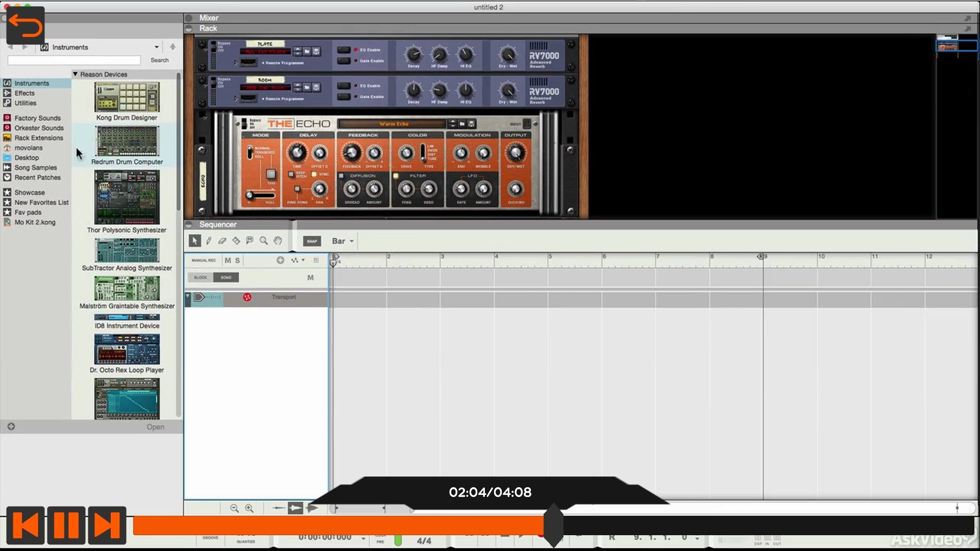Switch to SONG view
Image resolution: width=980 pixels, height=551 pixels.
pos(226,278)
